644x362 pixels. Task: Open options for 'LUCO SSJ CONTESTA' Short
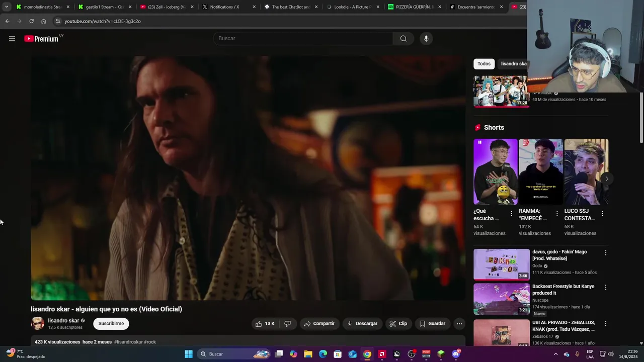click(x=602, y=214)
